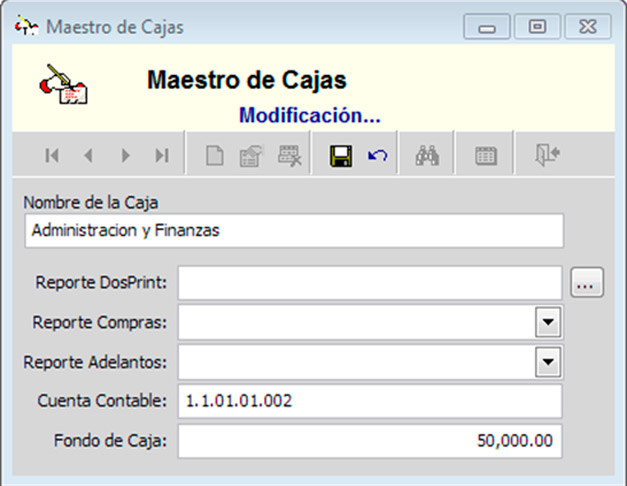Save changes with the floppy disk icon

(x=341, y=156)
